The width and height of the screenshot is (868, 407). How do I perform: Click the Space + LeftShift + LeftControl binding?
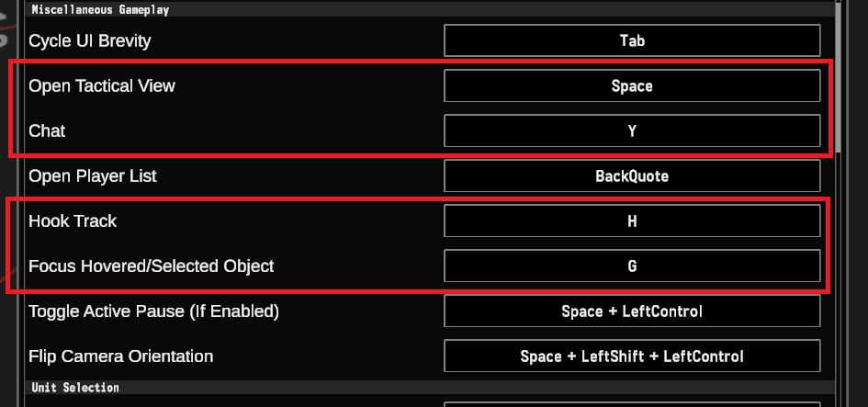coord(632,356)
